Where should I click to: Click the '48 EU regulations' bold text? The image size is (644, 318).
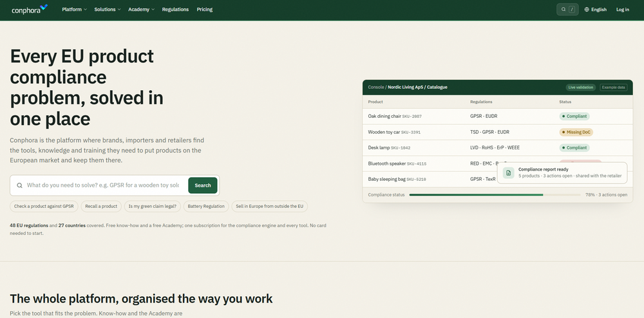point(29,225)
